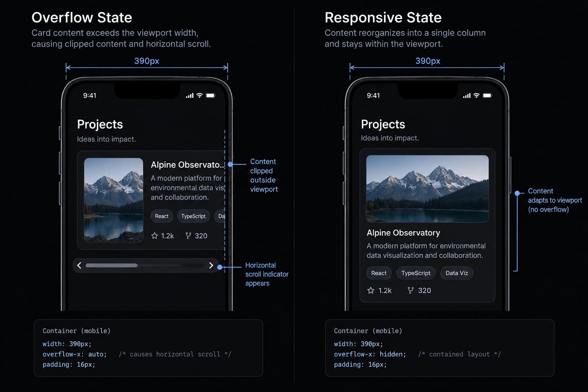Select the TypeScript tag in the Overflow State card
The height and width of the screenshot is (392, 588).
click(x=193, y=216)
